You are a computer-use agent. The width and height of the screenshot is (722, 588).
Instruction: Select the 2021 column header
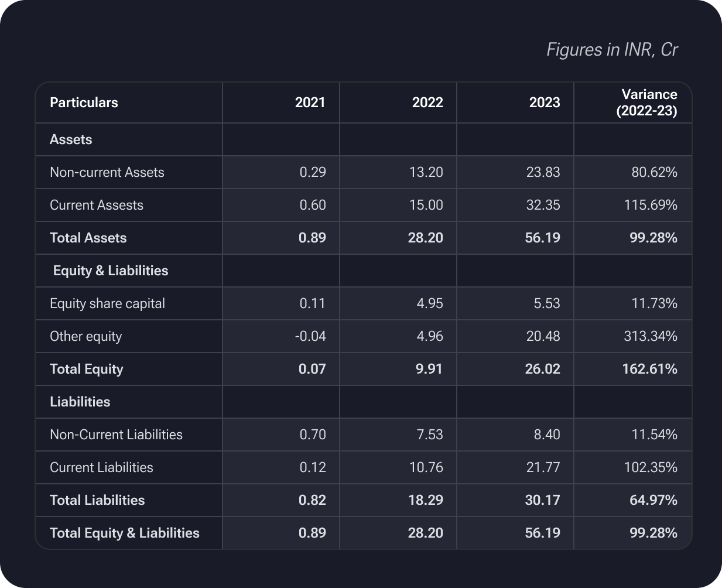(310, 102)
